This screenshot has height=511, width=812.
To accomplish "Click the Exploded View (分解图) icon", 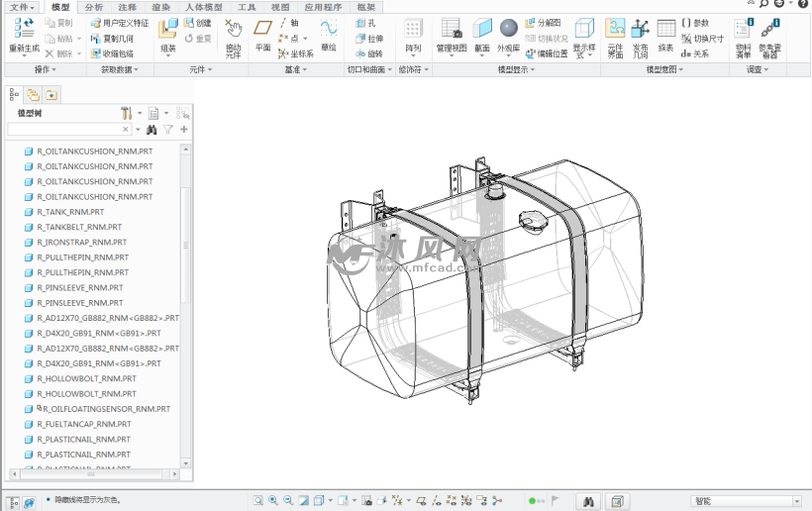I will click(x=530, y=23).
